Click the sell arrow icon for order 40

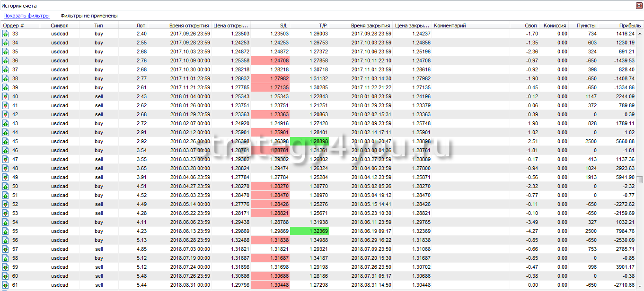tap(5, 96)
